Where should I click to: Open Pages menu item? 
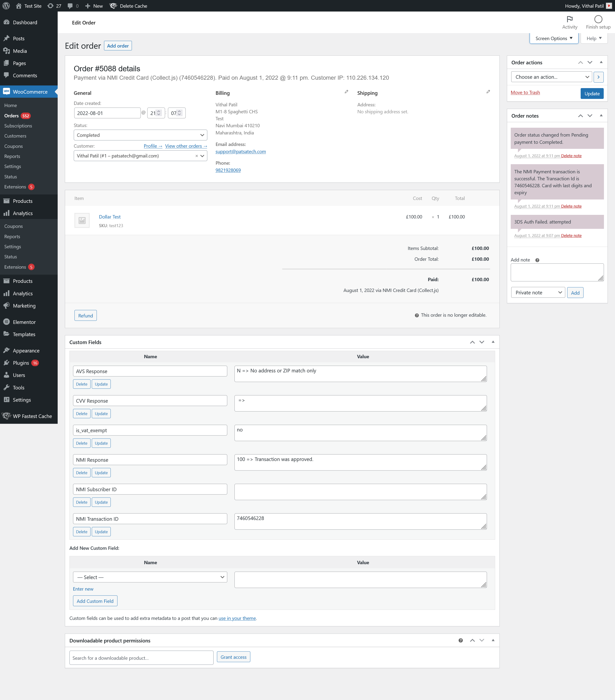pyautogui.click(x=29, y=63)
